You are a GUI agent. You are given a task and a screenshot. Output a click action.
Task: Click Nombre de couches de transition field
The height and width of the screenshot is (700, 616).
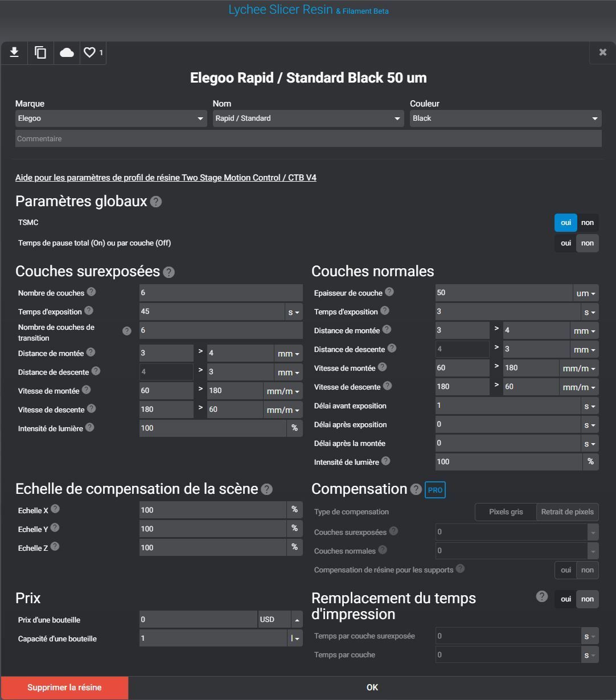pos(221,331)
